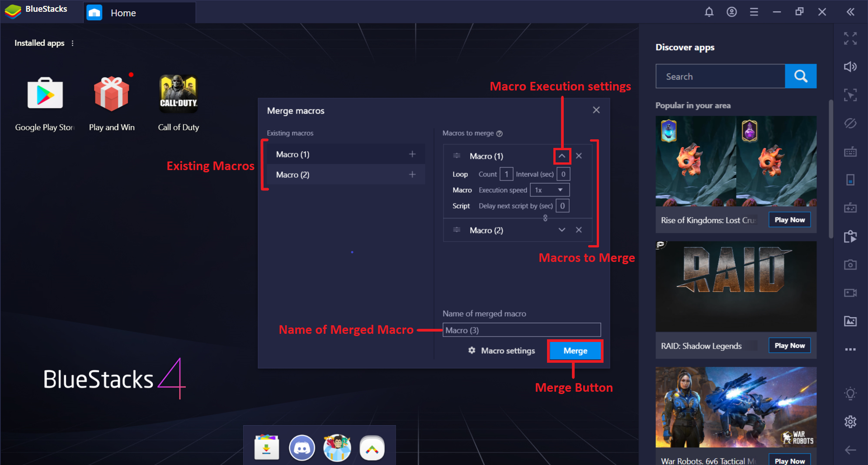Click the Delay next script field
Screen dimensions: 868x465
(x=562, y=206)
